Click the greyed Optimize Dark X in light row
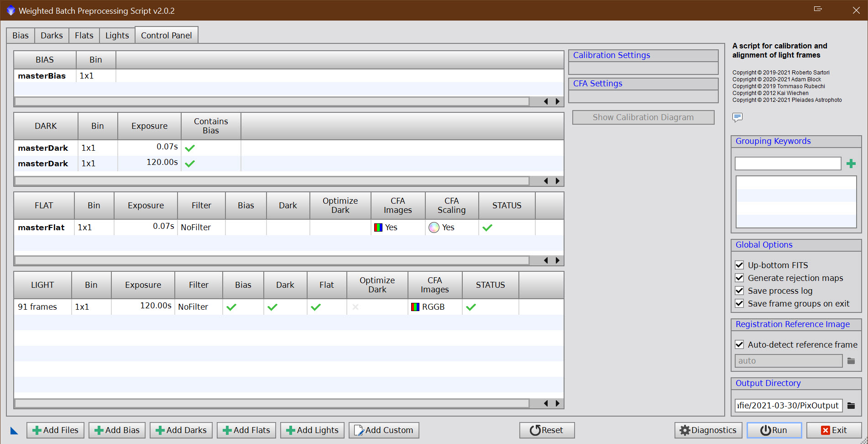Image resolution: width=868 pixels, height=444 pixels. 356,307
